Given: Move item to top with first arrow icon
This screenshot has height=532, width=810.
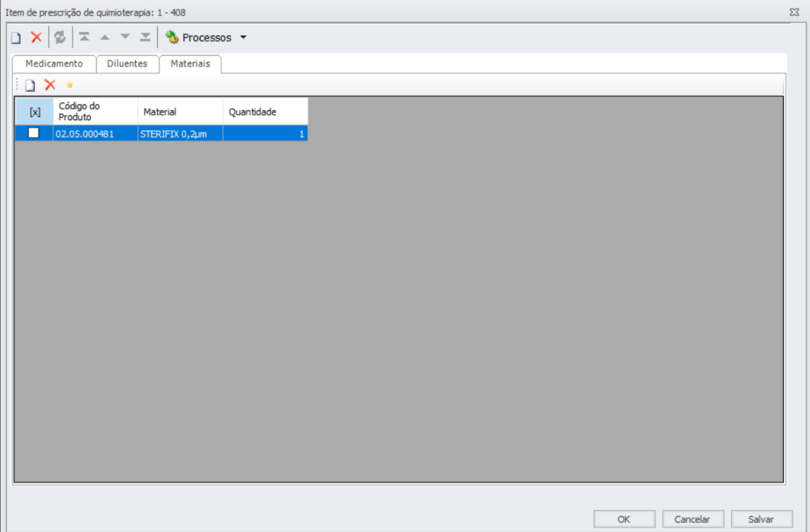Looking at the screenshot, I should pos(84,37).
